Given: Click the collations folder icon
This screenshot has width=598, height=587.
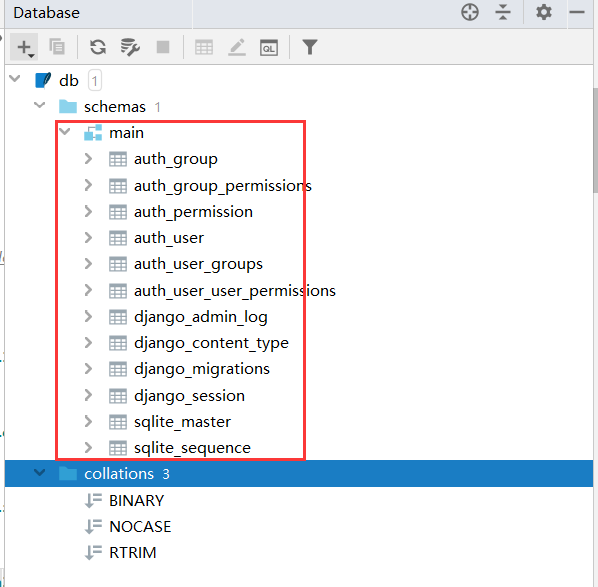Looking at the screenshot, I should pyautogui.click(x=68, y=473).
